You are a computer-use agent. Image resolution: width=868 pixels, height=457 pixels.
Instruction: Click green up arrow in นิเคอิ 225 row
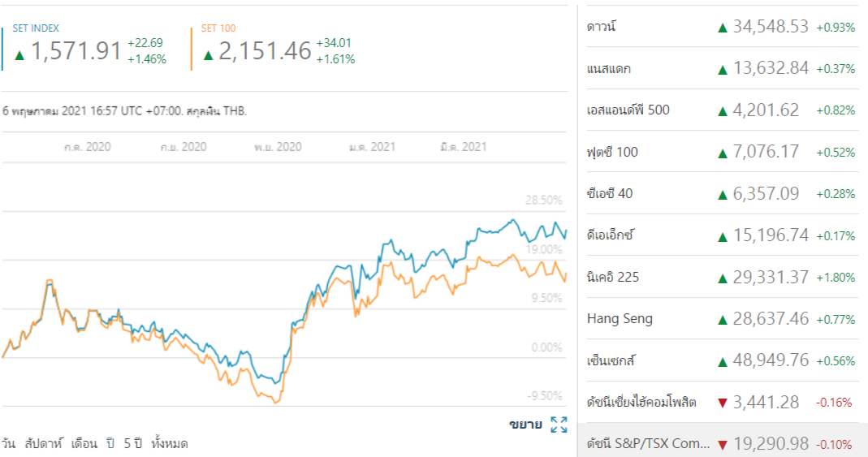coord(722,278)
